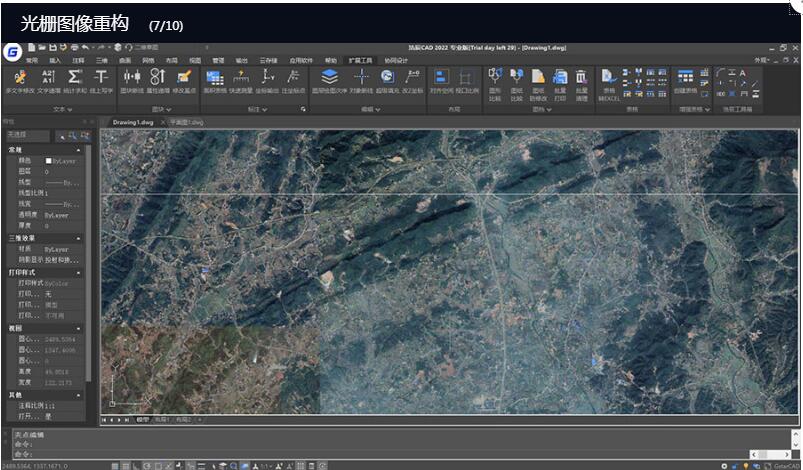Expand the 图块 ribbon panel dropdown
803x470 pixels.
click(x=170, y=109)
